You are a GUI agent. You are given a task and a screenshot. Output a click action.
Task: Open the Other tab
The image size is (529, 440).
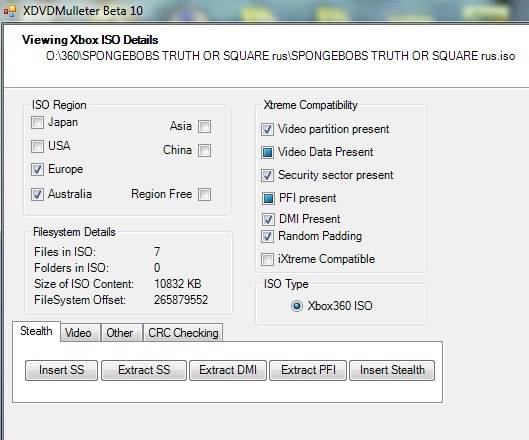point(121,333)
